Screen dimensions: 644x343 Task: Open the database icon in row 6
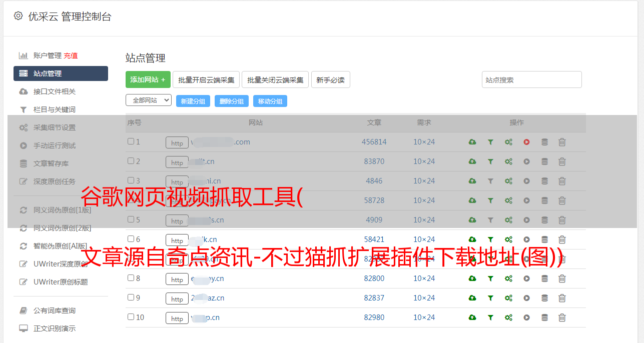(544, 239)
